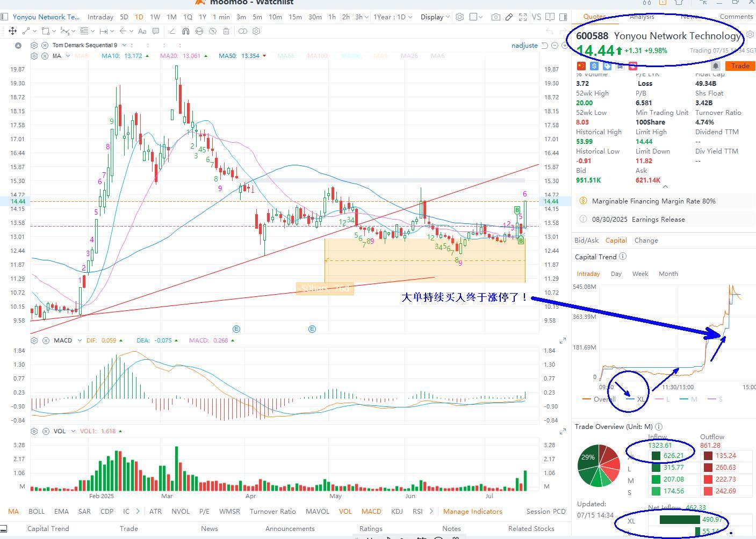Show capital trend info tooltip icon
The width and height of the screenshot is (756, 539).
[x=623, y=257]
